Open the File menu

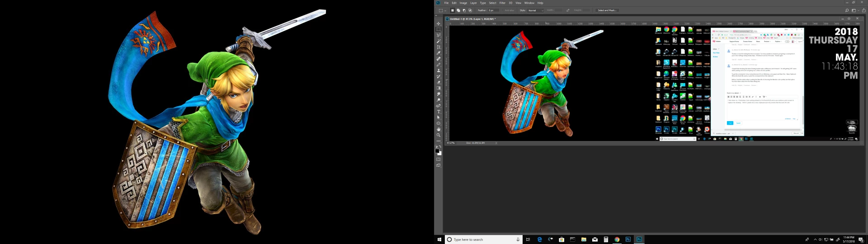point(446,3)
